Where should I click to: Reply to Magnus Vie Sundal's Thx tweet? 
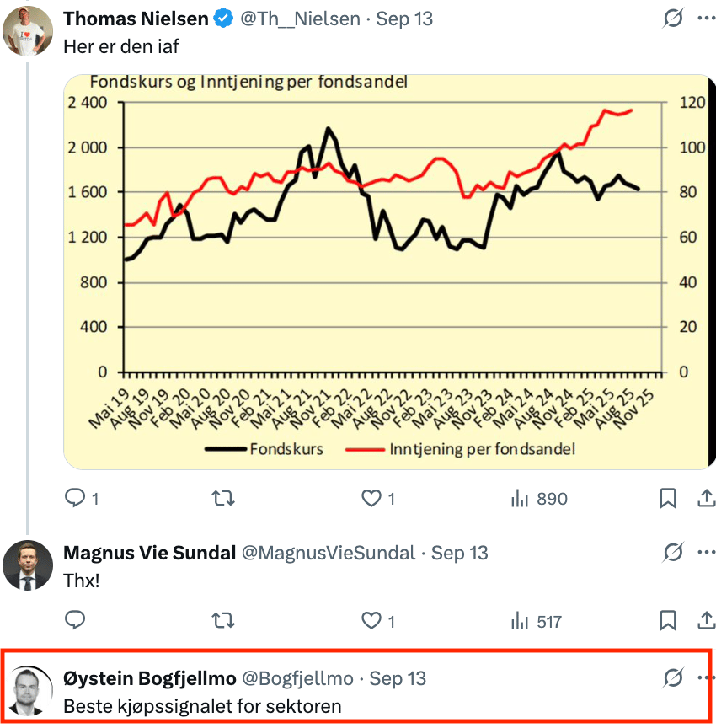[x=76, y=621]
